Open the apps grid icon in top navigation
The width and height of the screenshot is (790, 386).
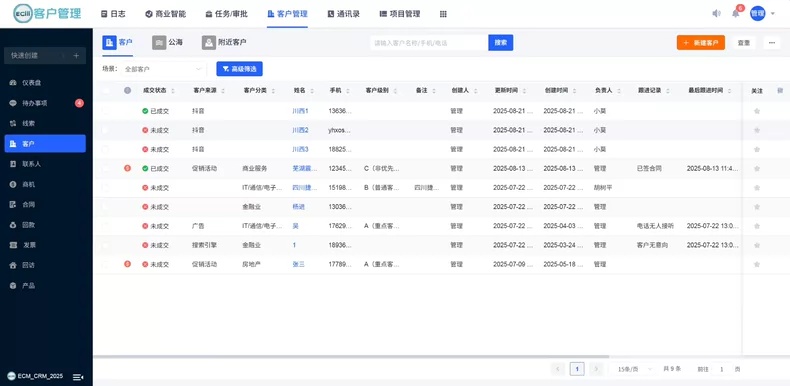pos(443,14)
